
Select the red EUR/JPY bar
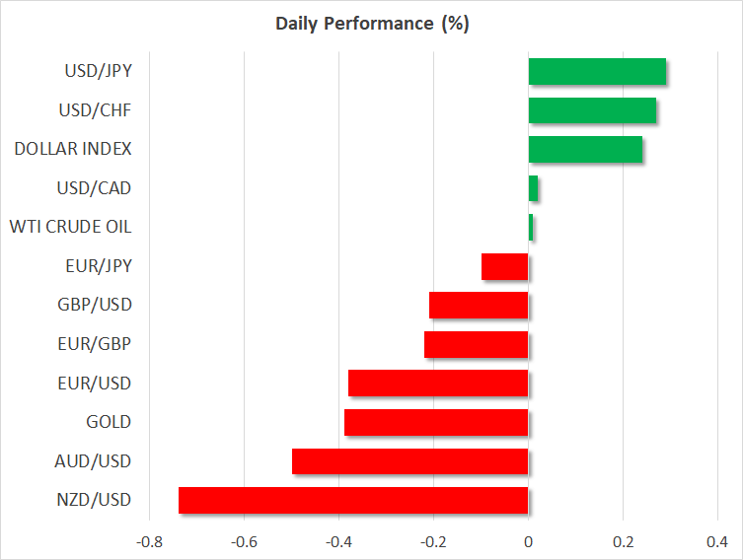(505, 266)
